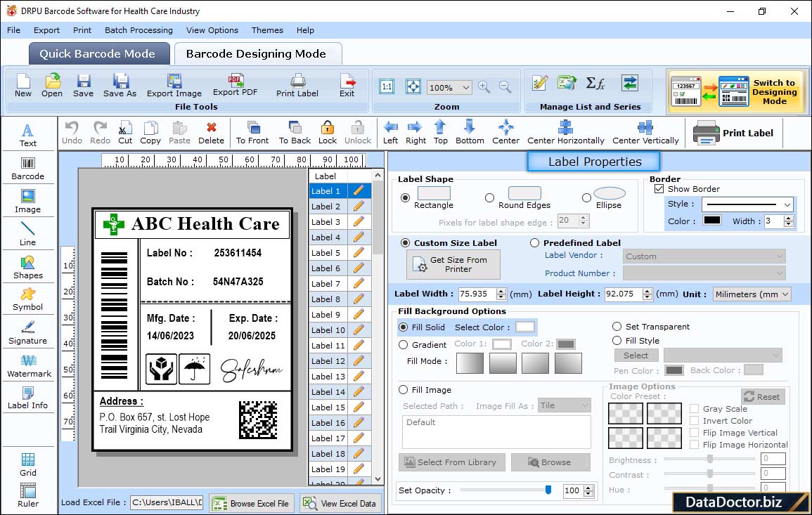Click Get Size From Printer button
812x515 pixels.
(x=453, y=264)
